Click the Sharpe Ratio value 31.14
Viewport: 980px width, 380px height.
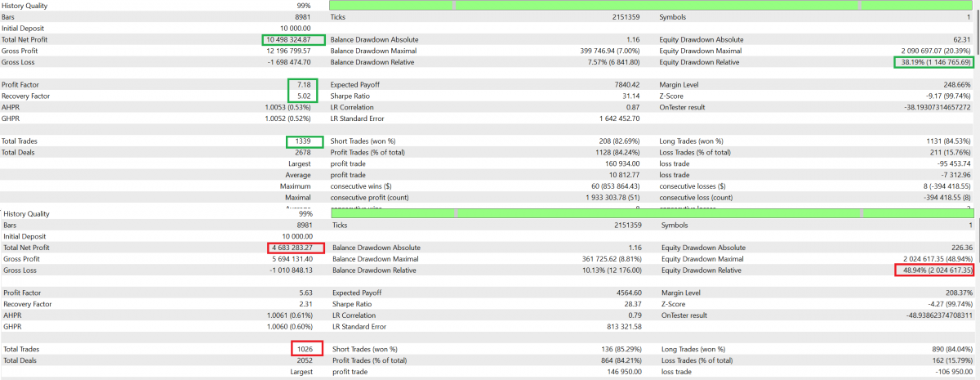pyautogui.click(x=630, y=96)
